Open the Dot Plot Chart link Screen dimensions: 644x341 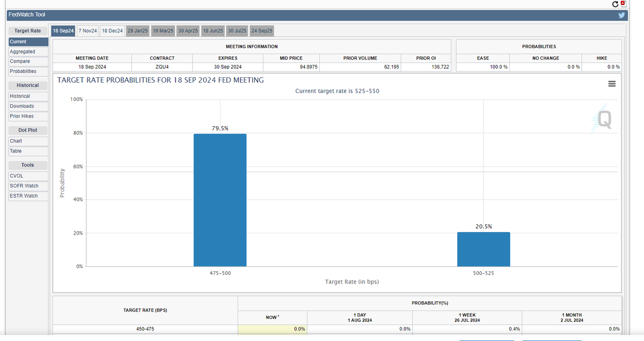[x=28, y=141]
